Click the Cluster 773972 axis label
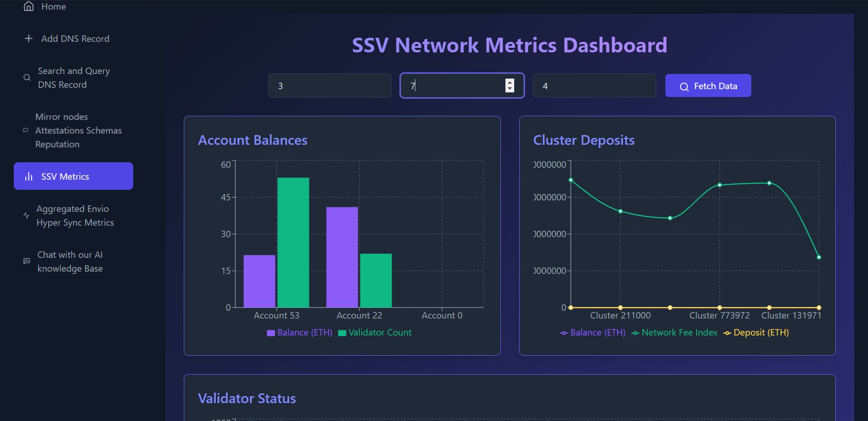 point(720,316)
